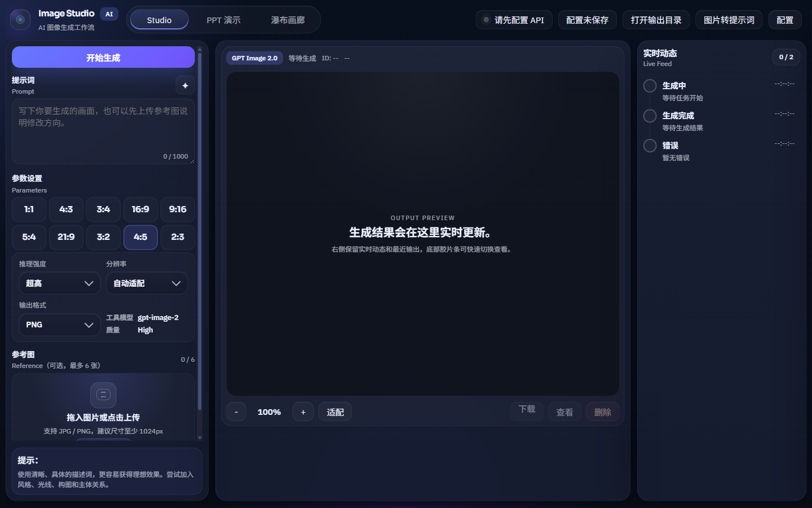Viewport: 812px width, 508px height.
Task: Select the 21:9 aspect ratio
Action: coord(66,238)
